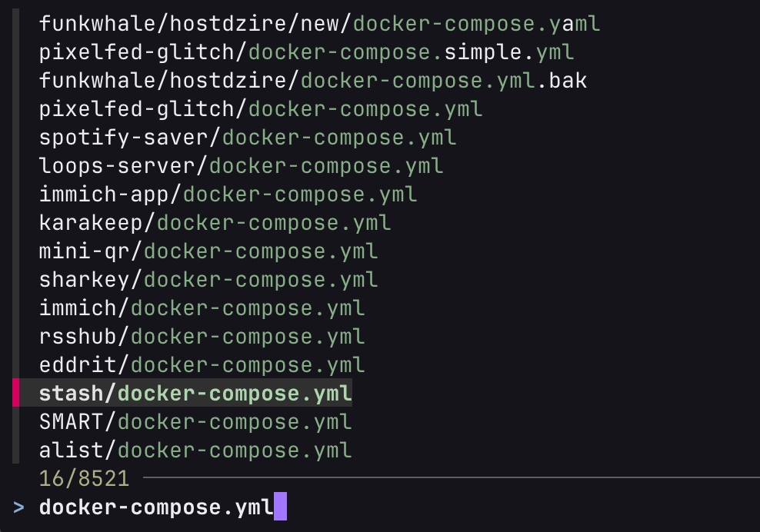The width and height of the screenshot is (760, 532).
Task: Choose immich/docker-compose.yml file
Action: pos(202,308)
